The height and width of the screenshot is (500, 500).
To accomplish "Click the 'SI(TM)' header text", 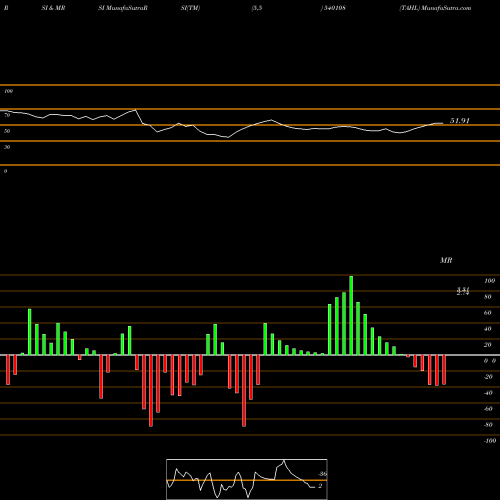I will [190, 8].
